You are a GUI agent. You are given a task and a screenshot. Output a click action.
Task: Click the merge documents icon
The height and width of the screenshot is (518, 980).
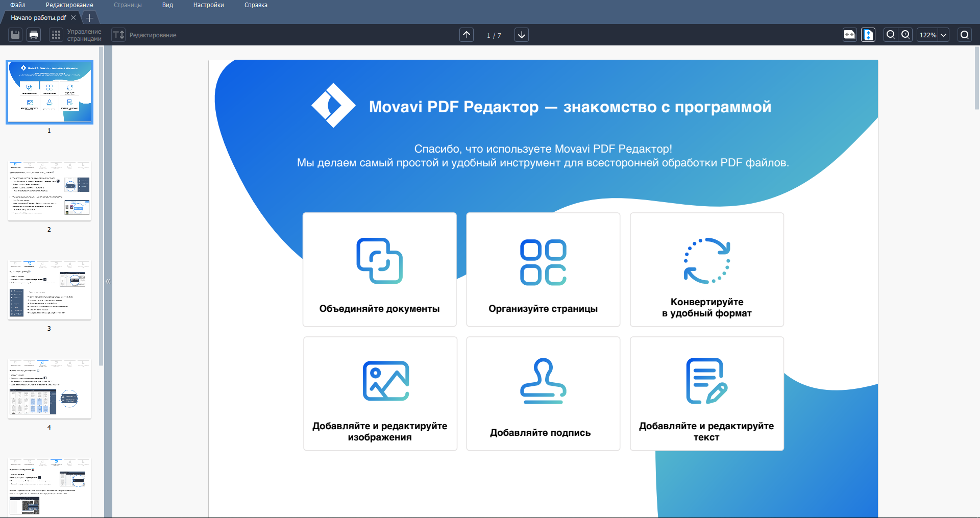pos(380,261)
